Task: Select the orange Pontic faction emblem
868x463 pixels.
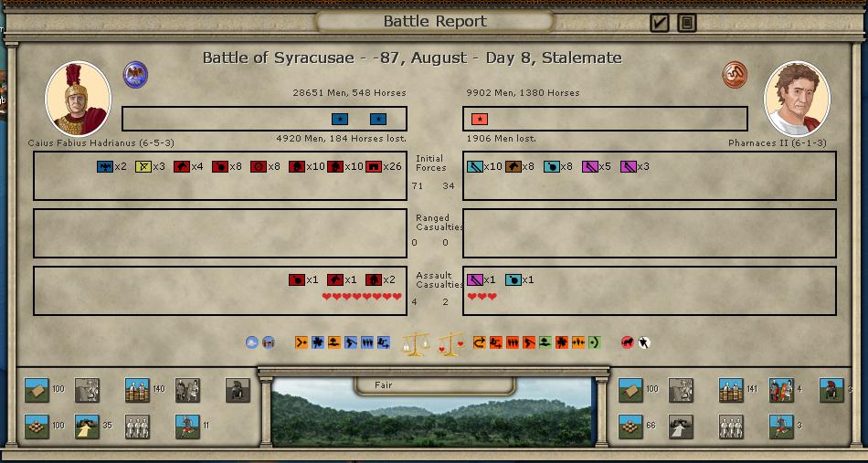Action: [734, 74]
